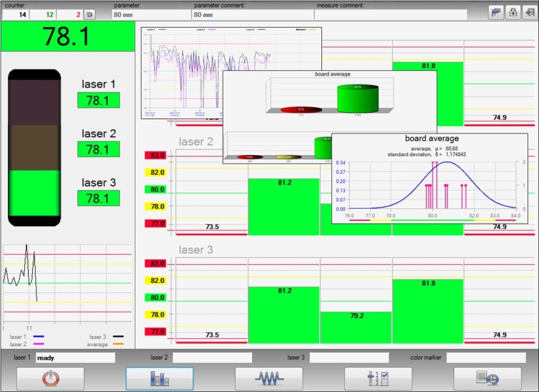Click the large green 78.1 main reading
539x392 pixels.
pyautogui.click(x=68, y=36)
